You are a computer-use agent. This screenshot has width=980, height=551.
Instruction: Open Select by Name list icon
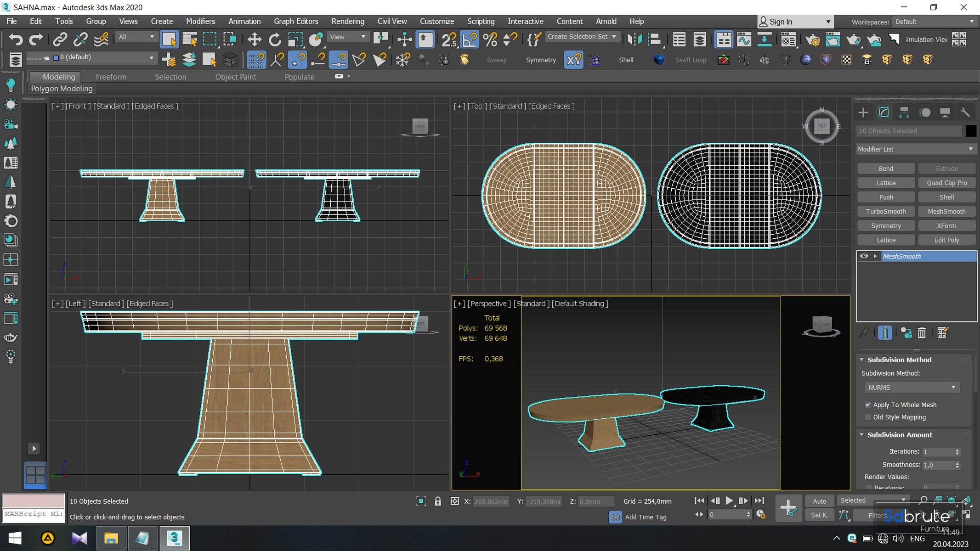click(x=189, y=39)
